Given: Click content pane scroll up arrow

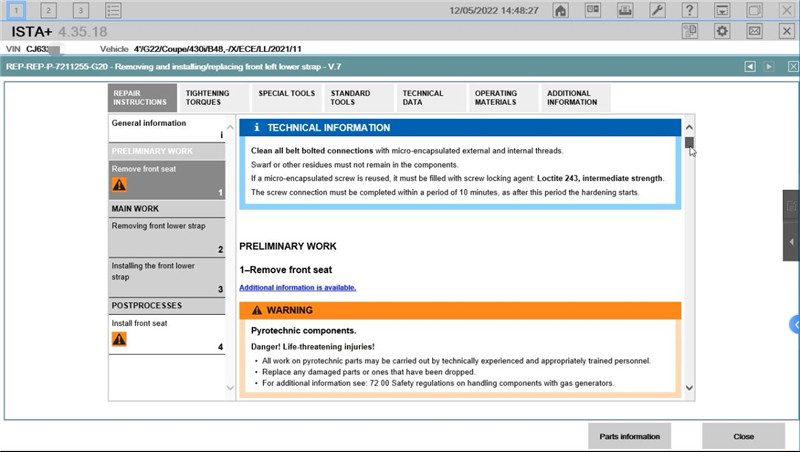Looking at the screenshot, I should (689, 127).
